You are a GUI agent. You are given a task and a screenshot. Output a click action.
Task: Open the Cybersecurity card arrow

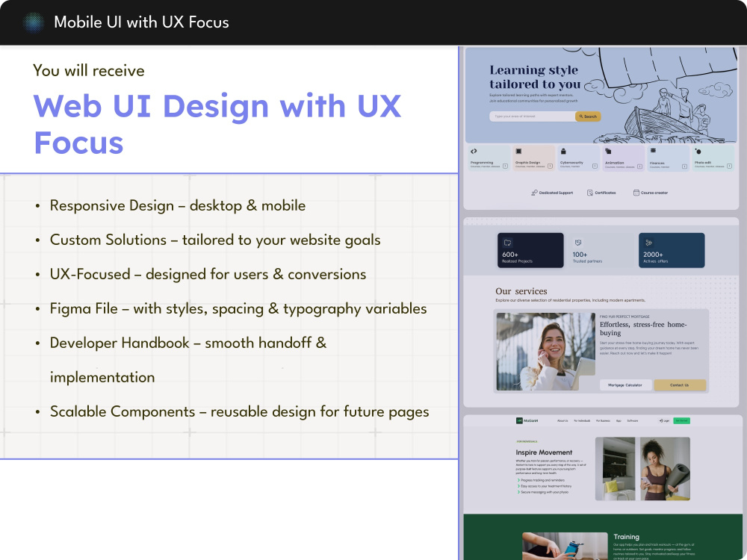595,167
